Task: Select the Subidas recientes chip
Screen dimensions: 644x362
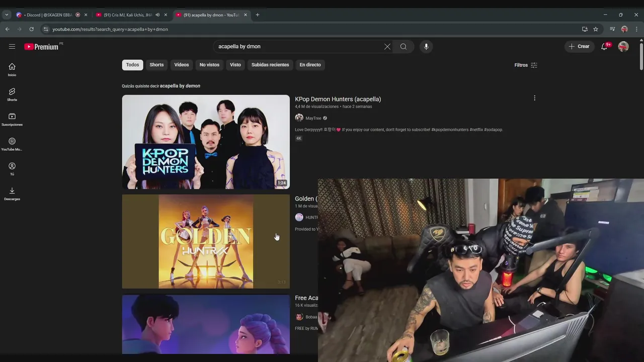Action: click(x=270, y=65)
